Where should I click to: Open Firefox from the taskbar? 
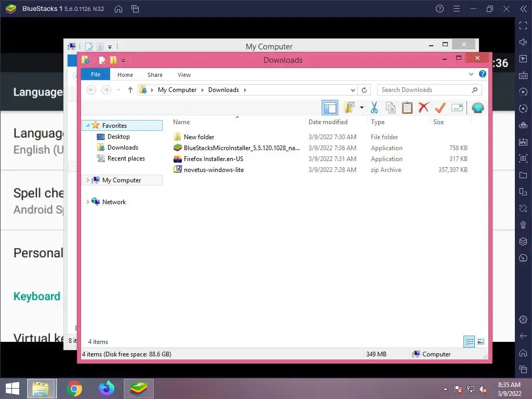click(106, 389)
